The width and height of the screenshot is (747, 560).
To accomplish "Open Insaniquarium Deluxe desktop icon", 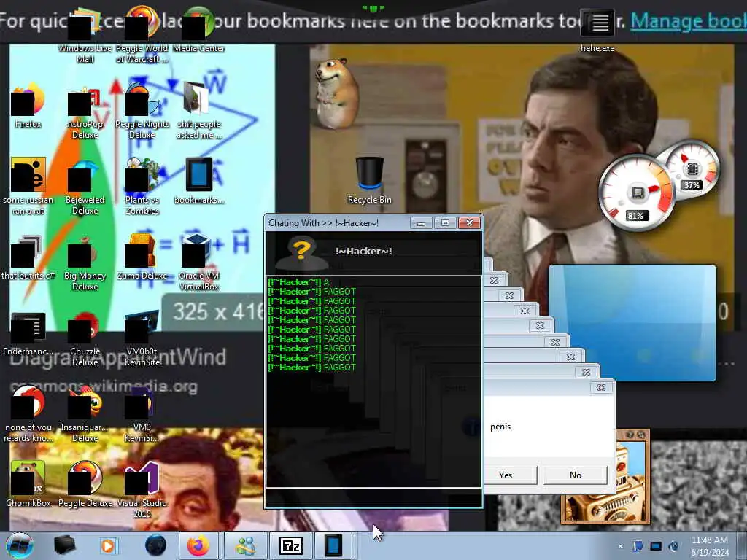I will (x=85, y=414).
